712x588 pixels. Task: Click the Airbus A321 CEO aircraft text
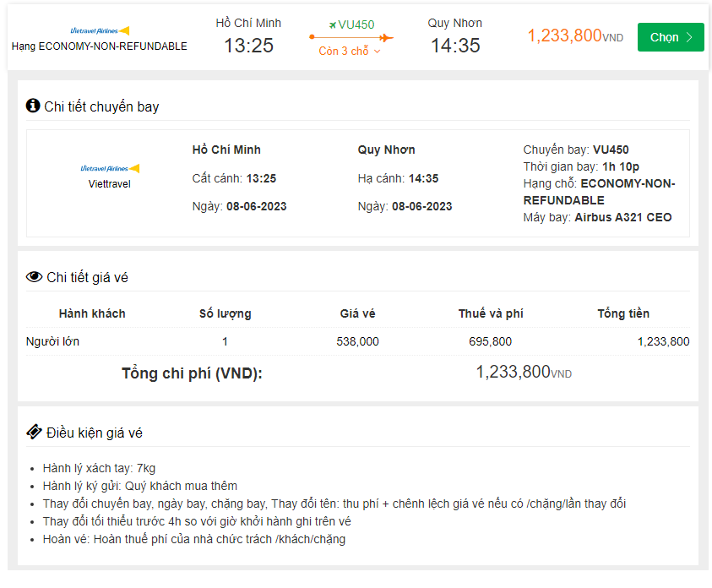click(x=623, y=217)
